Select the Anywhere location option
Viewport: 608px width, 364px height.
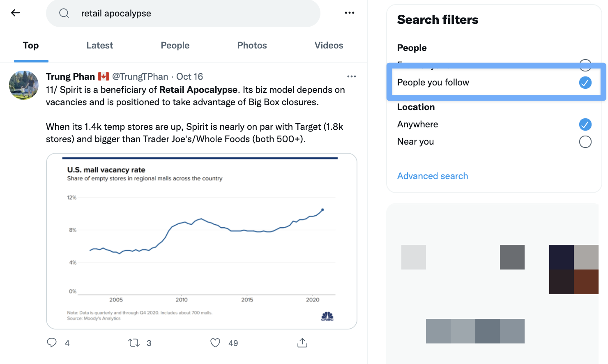585,124
